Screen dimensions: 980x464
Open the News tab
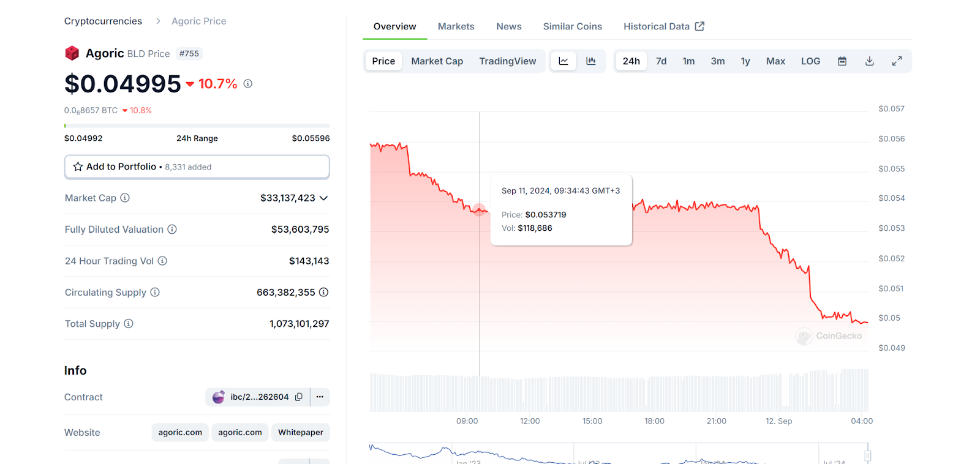pyautogui.click(x=509, y=26)
